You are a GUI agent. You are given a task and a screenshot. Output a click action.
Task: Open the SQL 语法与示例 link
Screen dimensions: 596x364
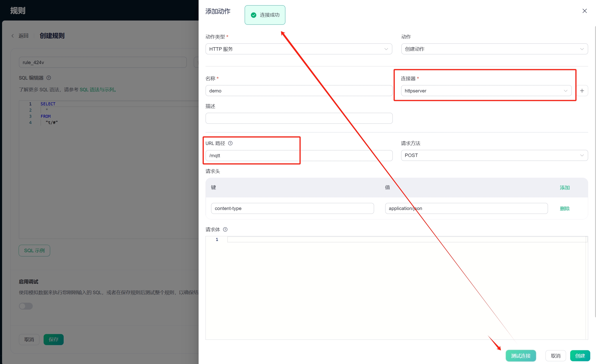pos(98,90)
